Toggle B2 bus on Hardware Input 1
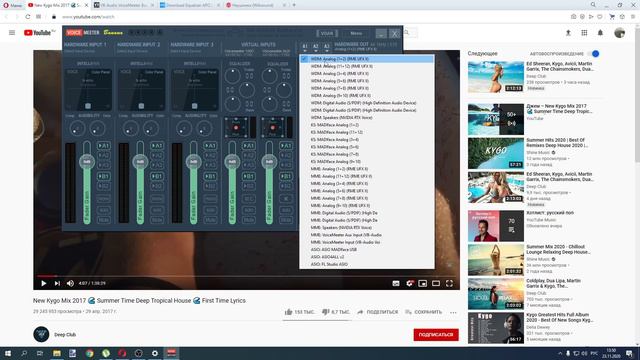Image resolution: width=640 pixels, height=360 pixels. 104,186
